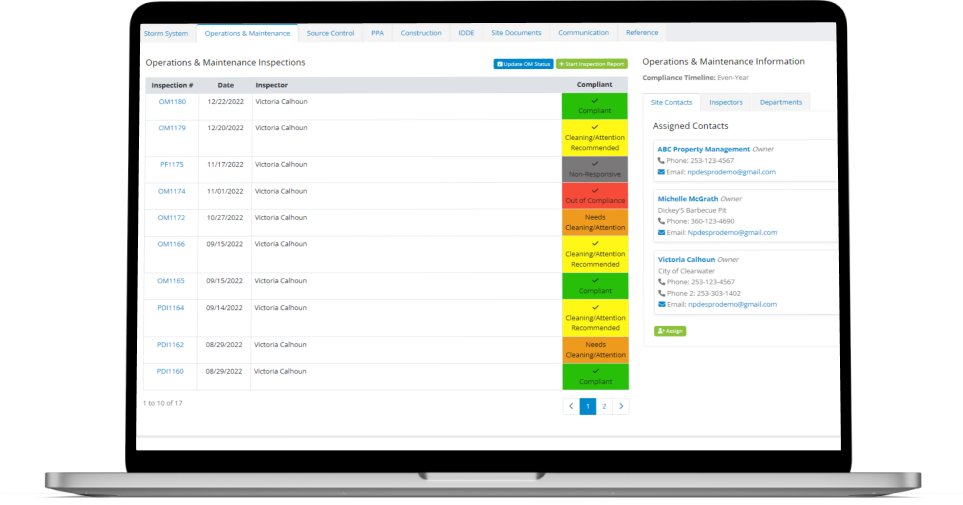Click 'City of Clearwater' text
This screenshot has width=963, height=505.
(687, 271)
